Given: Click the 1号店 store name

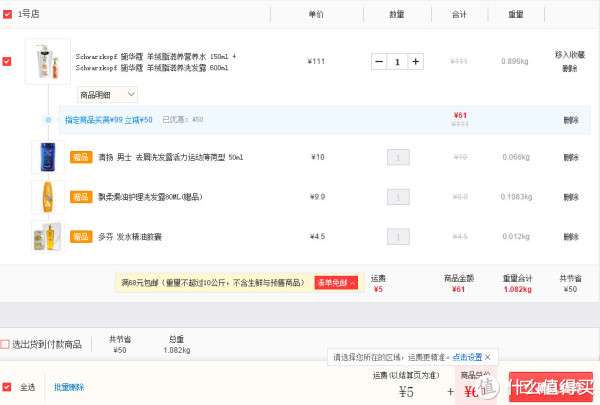Looking at the screenshot, I should coord(29,14).
